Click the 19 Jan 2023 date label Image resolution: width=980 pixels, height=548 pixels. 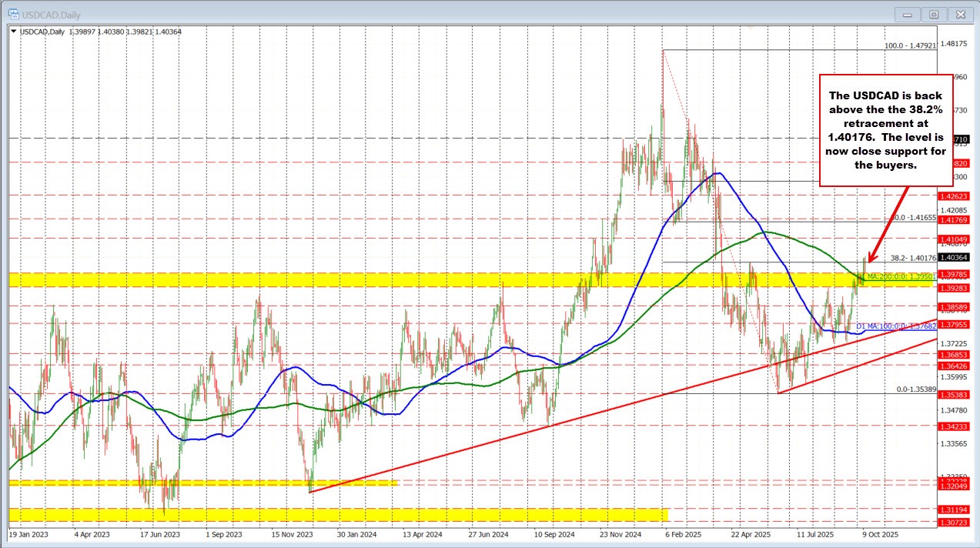pyautogui.click(x=28, y=533)
